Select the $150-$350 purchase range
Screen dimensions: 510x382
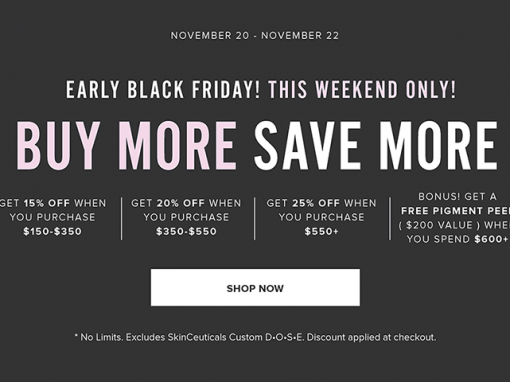tap(52, 231)
